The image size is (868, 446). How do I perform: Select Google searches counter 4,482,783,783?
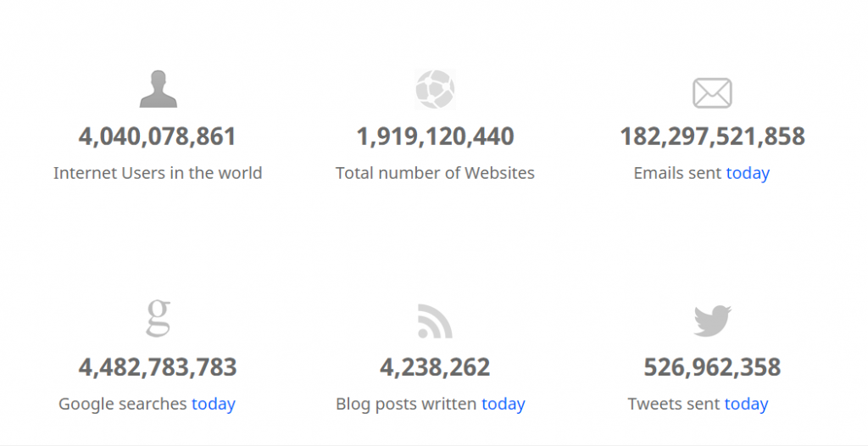click(x=158, y=367)
